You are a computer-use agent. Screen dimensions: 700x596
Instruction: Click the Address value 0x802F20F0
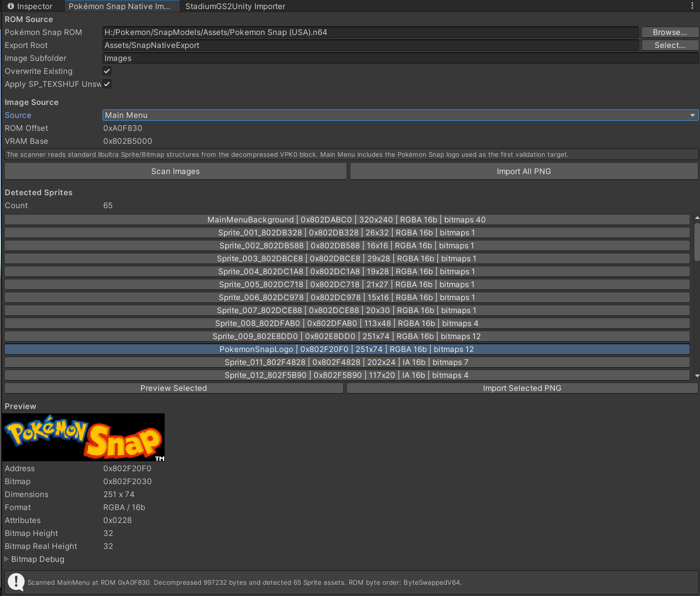[x=127, y=469]
